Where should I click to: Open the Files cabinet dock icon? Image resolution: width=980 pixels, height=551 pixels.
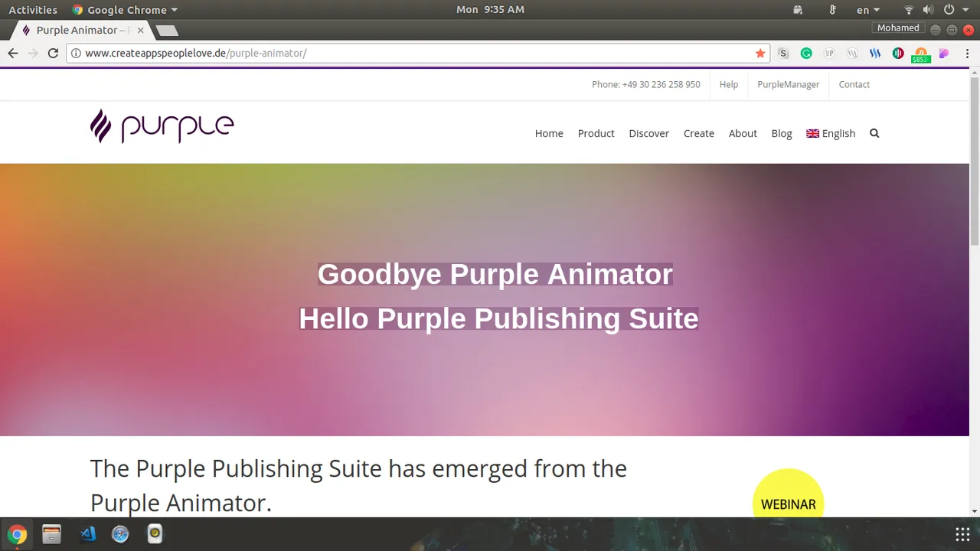click(x=51, y=534)
